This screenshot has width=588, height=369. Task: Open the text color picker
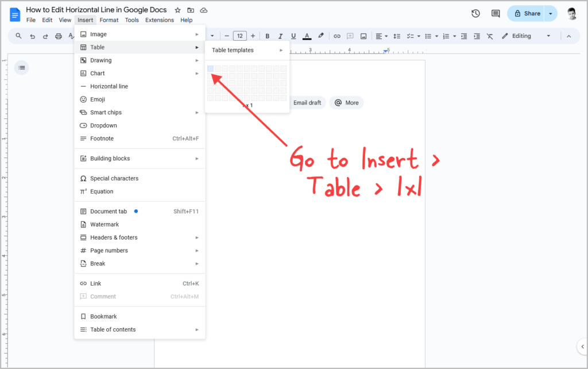pyautogui.click(x=307, y=36)
